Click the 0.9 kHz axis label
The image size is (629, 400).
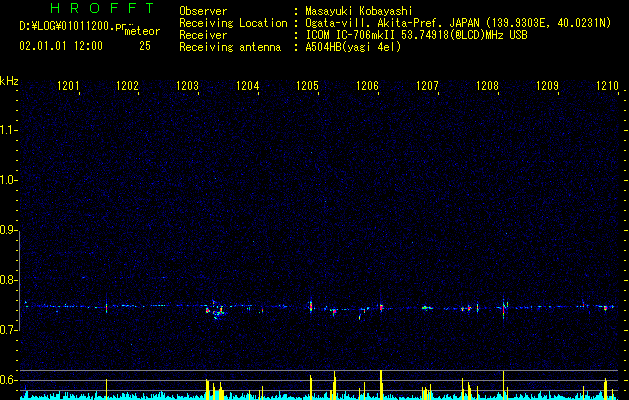(8, 230)
